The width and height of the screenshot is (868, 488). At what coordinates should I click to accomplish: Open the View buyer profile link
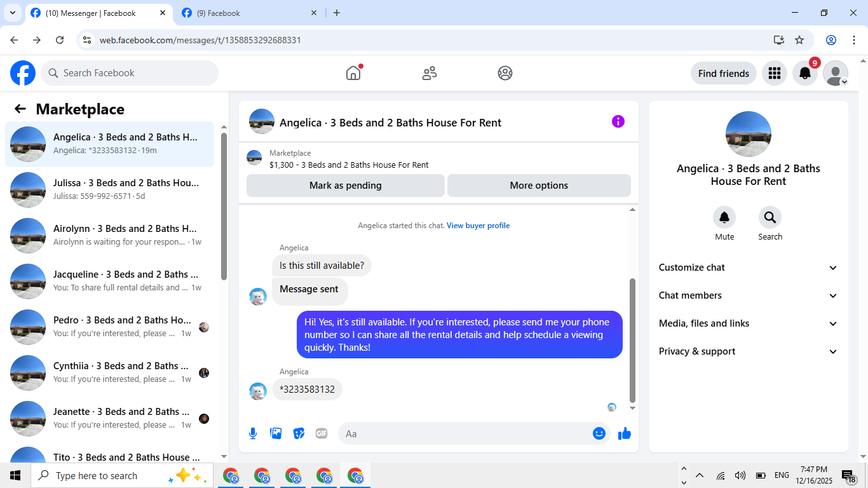coord(478,226)
